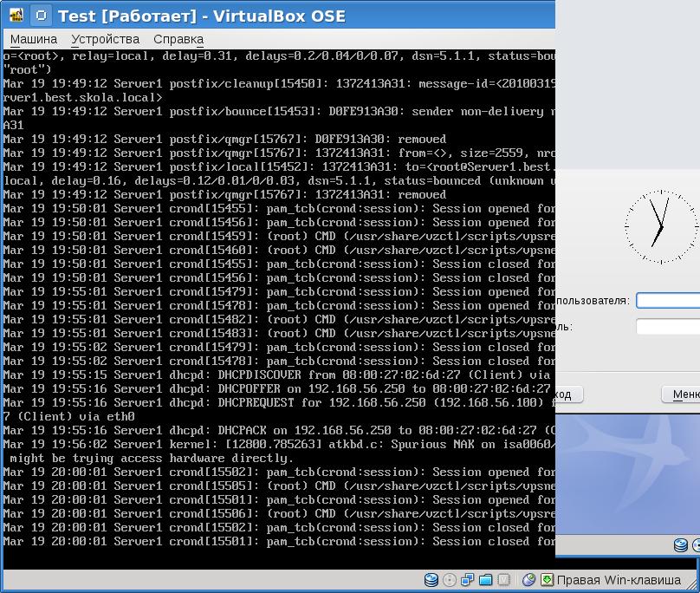Toggle the mouse integration status icon
Viewport: 700px width, 593px height.
click(x=528, y=580)
